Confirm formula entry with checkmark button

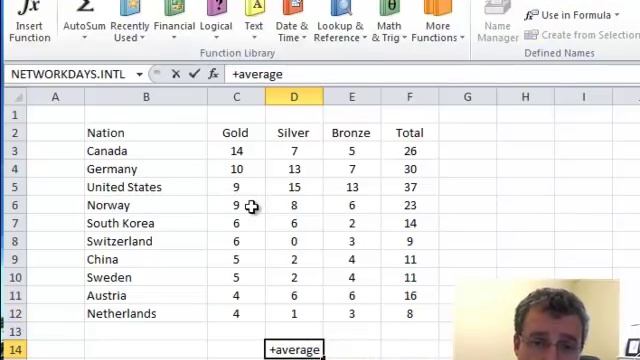[x=194, y=74]
